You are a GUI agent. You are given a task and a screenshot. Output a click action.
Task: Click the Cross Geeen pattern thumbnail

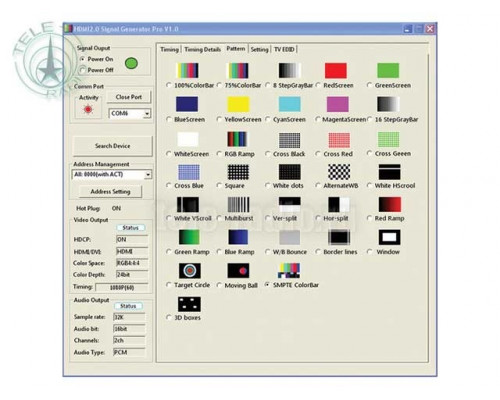coord(388,139)
